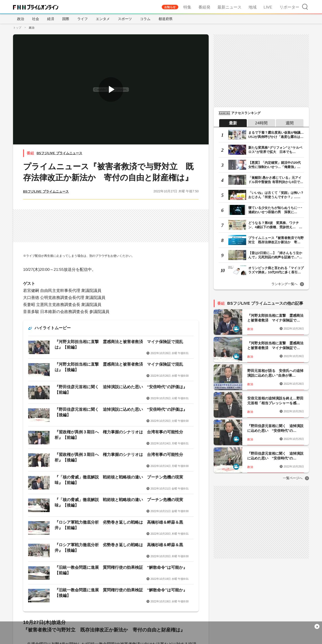The width and height of the screenshot is (322, 644).
Task: Open ranking item 7 about 第8波
Action: click(261, 225)
